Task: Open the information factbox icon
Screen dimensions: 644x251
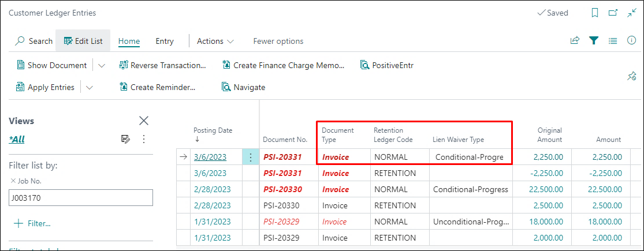Action: click(x=632, y=40)
